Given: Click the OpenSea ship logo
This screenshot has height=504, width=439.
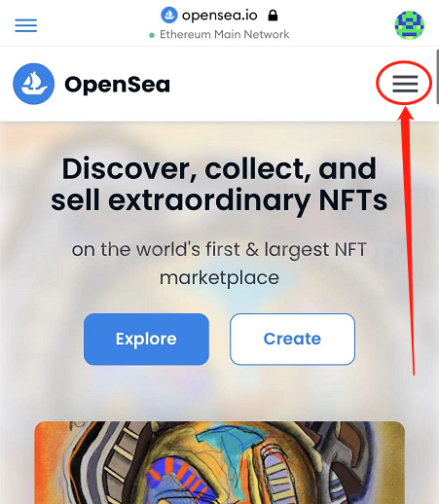Looking at the screenshot, I should [33, 84].
